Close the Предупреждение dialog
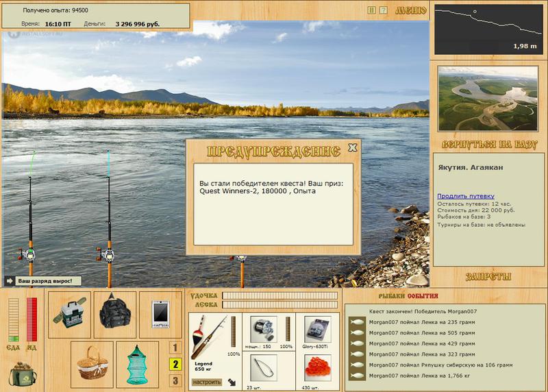 click(352, 147)
